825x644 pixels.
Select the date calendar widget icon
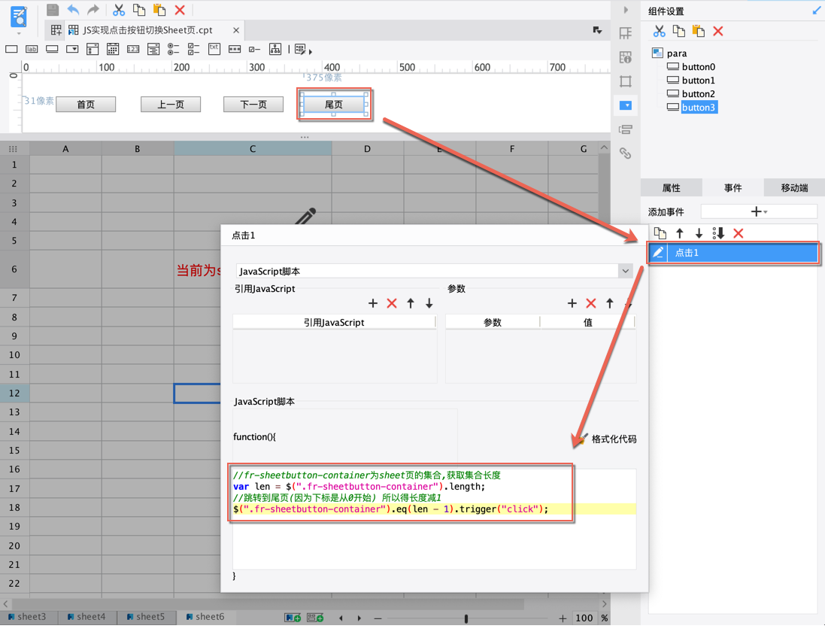pos(113,50)
